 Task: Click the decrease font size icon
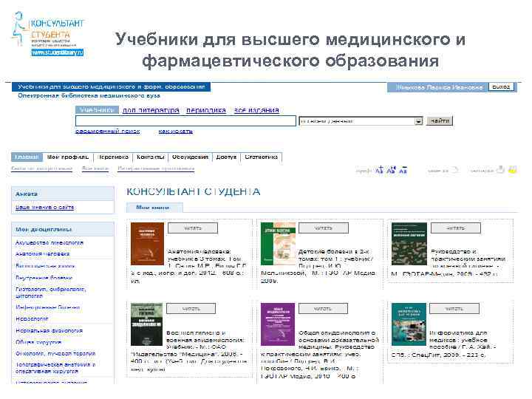click(x=403, y=171)
